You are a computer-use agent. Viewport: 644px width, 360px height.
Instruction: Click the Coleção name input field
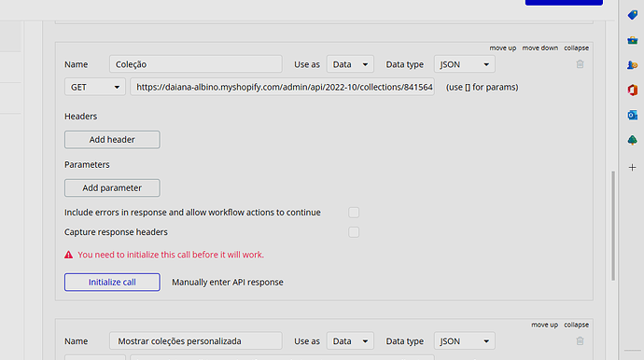tap(195, 64)
